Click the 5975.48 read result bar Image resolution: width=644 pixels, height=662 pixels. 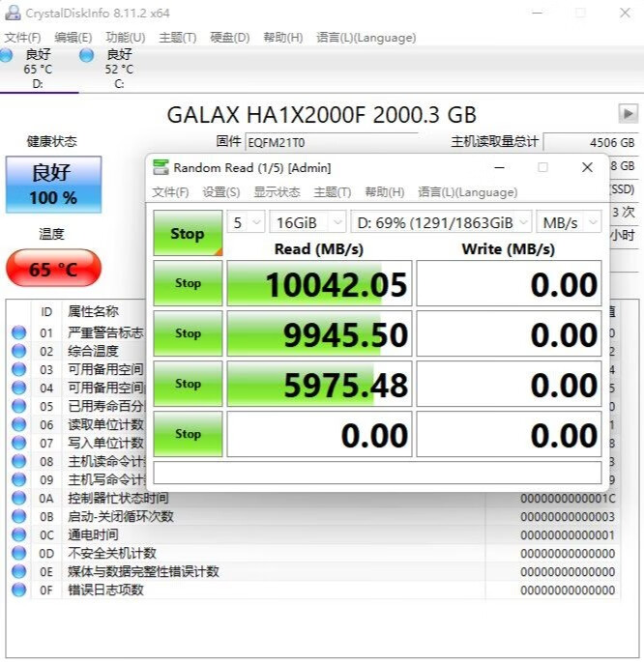pyautogui.click(x=319, y=384)
